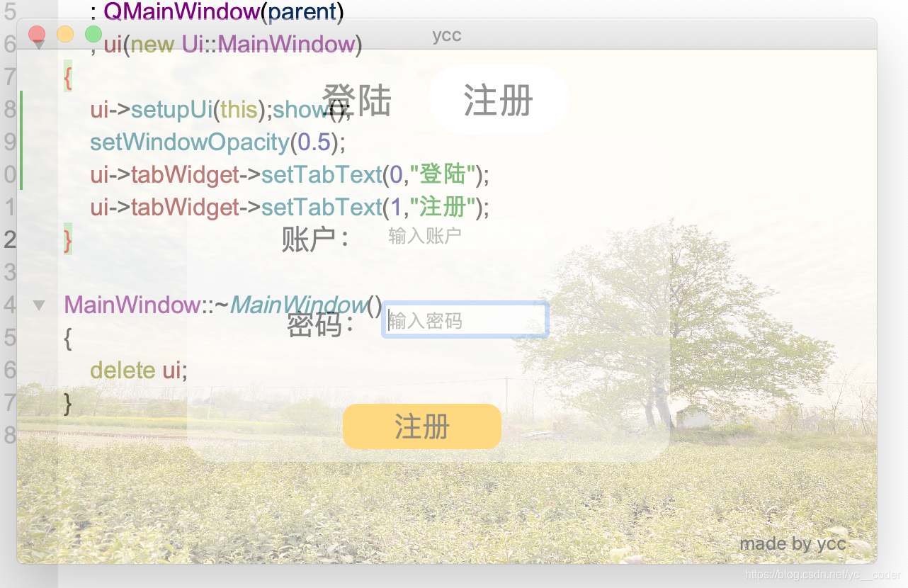The height and width of the screenshot is (588, 908).
Task: Maximize the ycc window with green button
Action: (x=93, y=33)
